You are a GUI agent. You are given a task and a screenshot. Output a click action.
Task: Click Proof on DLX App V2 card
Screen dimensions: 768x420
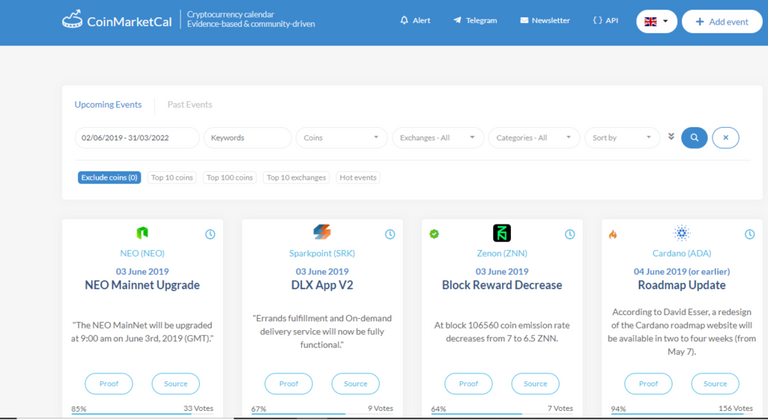(288, 384)
